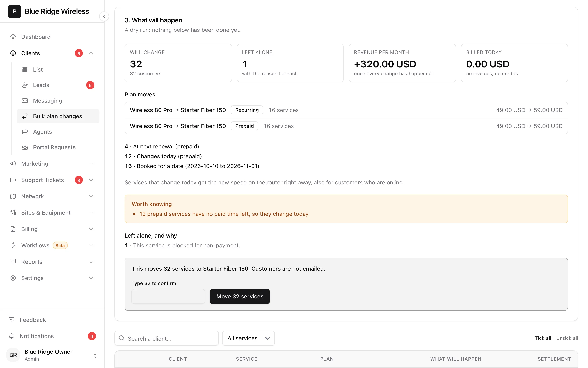Image resolution: width=588 pixels, height=368 pixels.
Task: Click the WHAT WILL HAPPEN column header
Action: 455,359
